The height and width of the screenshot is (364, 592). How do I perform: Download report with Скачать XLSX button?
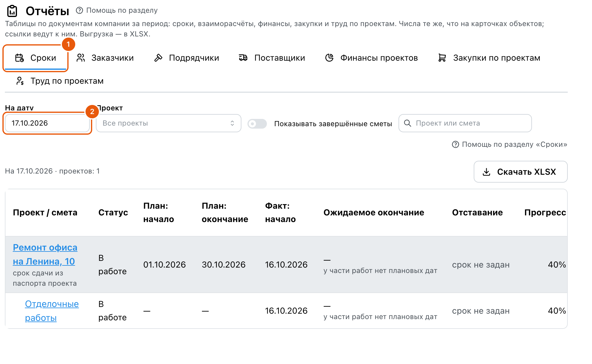point(520,172)
